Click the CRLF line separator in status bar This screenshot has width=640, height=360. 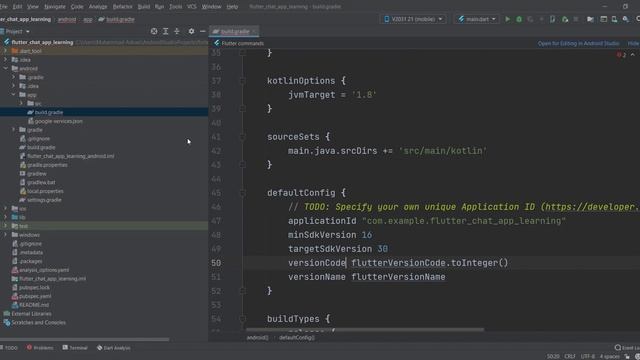pos(570,356)
